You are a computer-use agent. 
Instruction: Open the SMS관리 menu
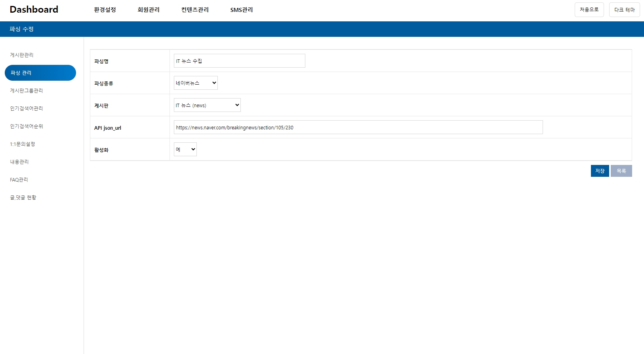click(242, 9)
